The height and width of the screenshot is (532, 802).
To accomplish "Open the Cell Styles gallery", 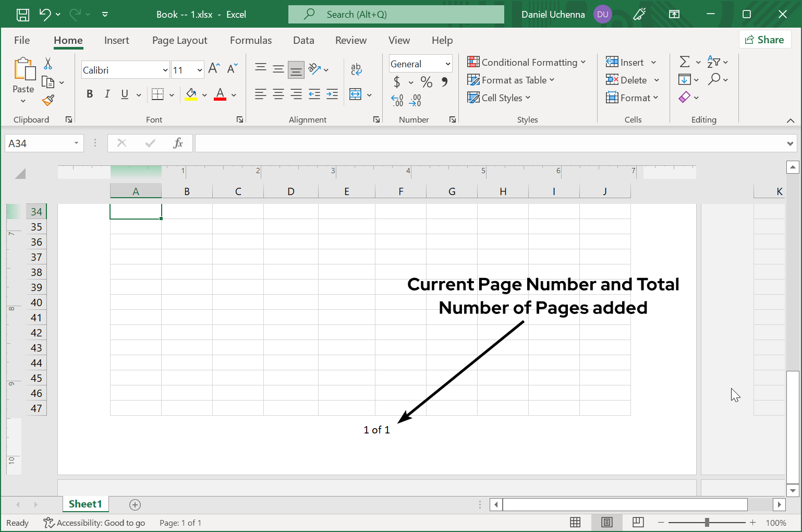I will click(499, 98).
